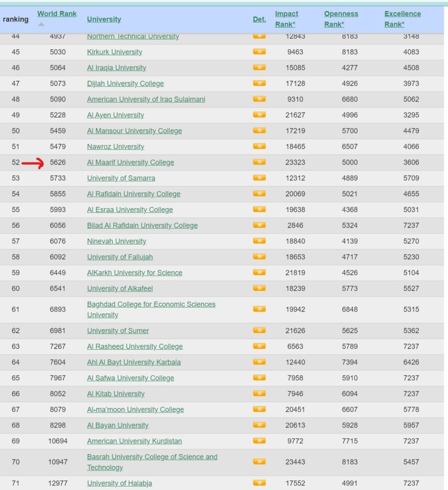Open details icon for University of Alkafeel
Image resolution: width=448 pixels, height=490 pixels.
pyautogui.click(x=259, y=288)
